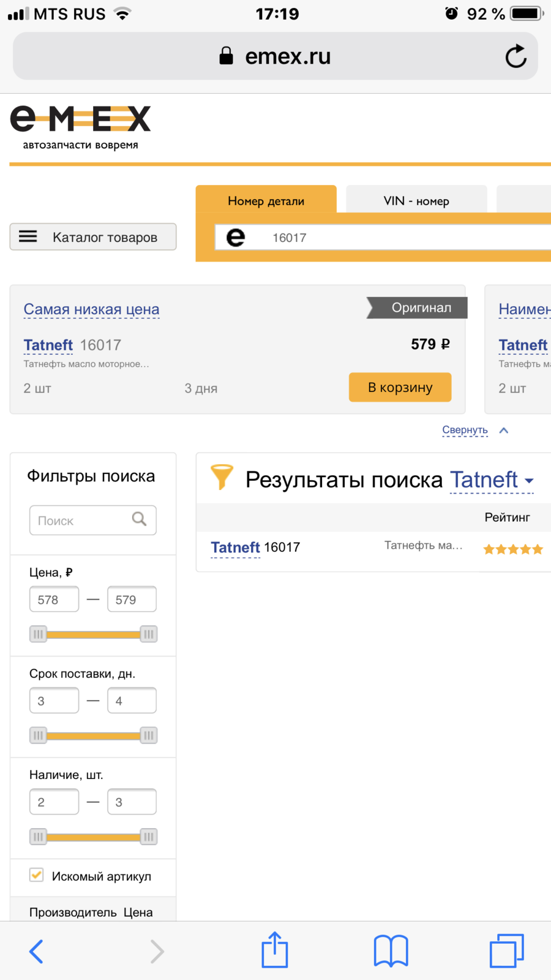The width and height of the screenshot is (551, 980).
Task: Click the magnifier icon in filter search
Action: (x=140, y=519)
